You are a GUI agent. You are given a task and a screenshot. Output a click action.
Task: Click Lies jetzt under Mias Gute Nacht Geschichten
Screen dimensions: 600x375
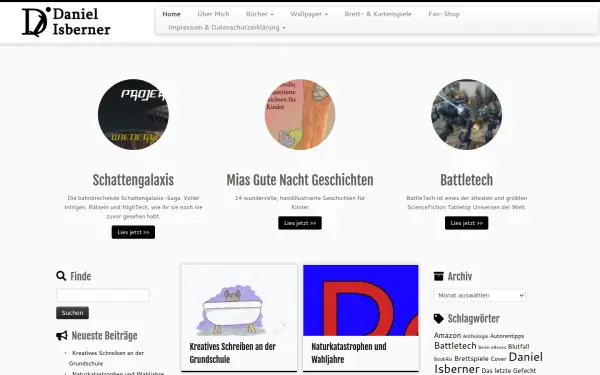tap(300, 223)
